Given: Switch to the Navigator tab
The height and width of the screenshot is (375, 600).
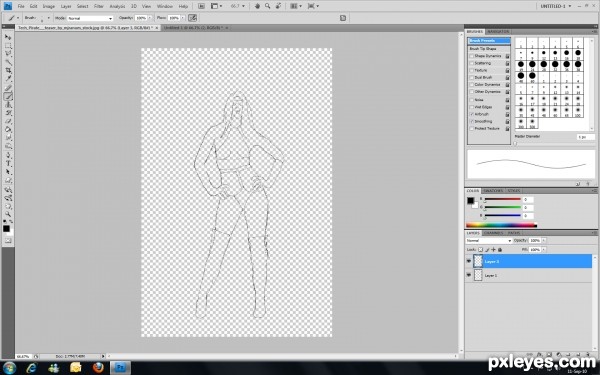Looking at the screenshot, I should 498,31.
